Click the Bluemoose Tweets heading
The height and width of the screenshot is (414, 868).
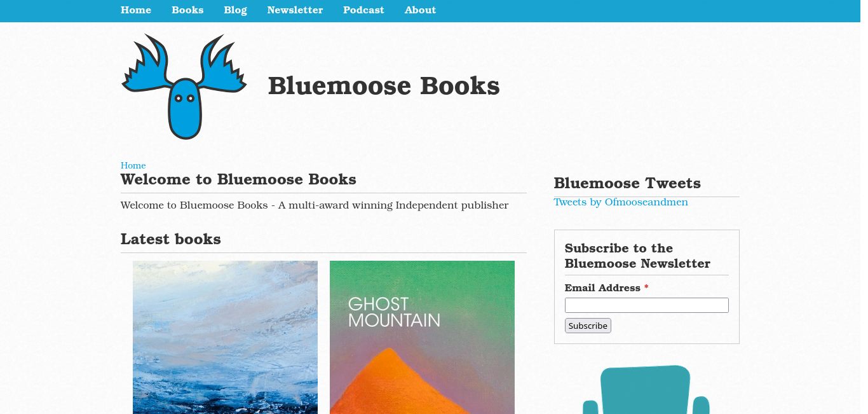627,183
